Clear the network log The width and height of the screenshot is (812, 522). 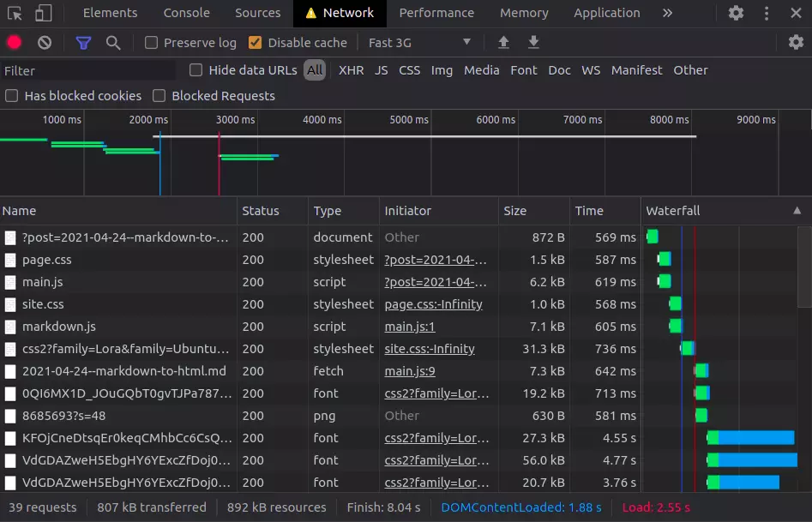point(45,43)
